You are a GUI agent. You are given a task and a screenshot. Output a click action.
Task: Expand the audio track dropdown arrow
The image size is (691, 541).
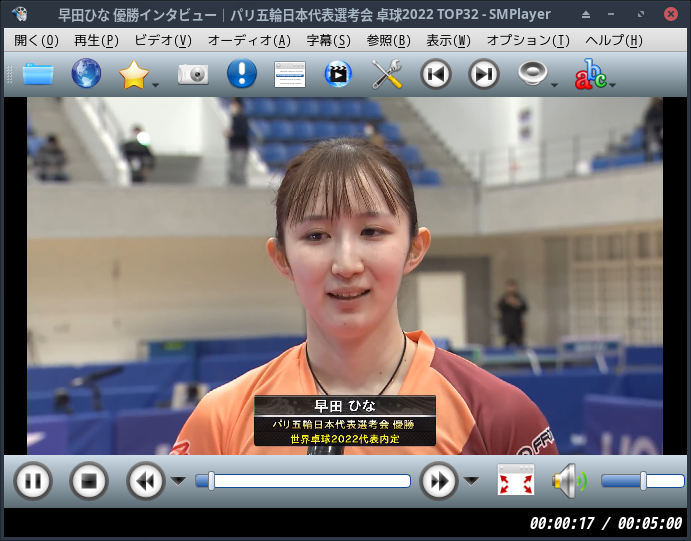(x=554, y=85)
